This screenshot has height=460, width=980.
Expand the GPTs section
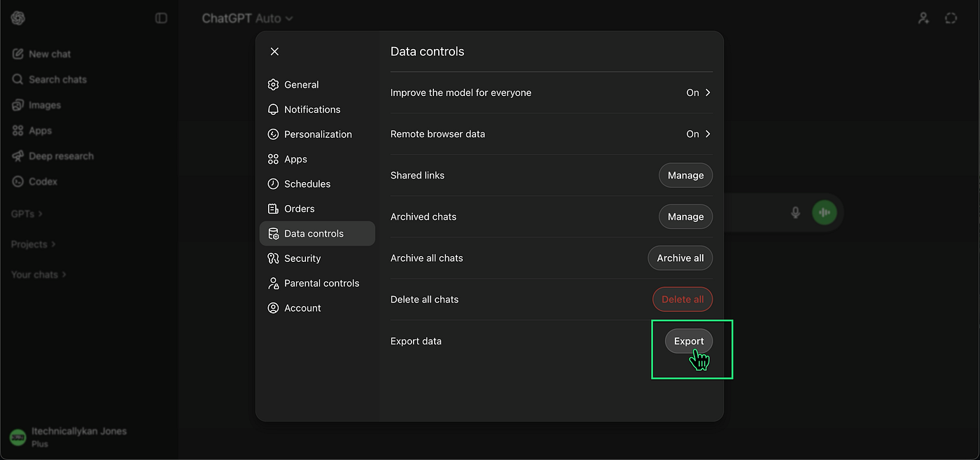click(27, 214)
